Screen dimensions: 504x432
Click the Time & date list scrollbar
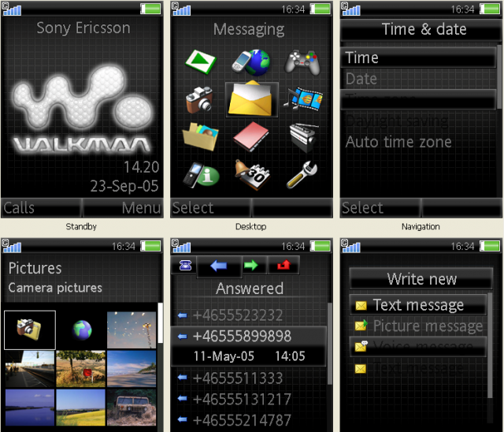click(499, 77)
